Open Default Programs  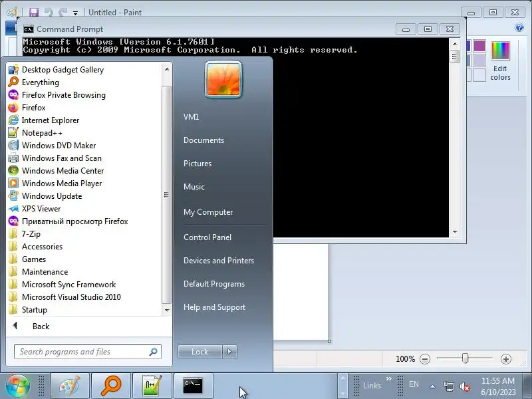[x=213, y=284]
